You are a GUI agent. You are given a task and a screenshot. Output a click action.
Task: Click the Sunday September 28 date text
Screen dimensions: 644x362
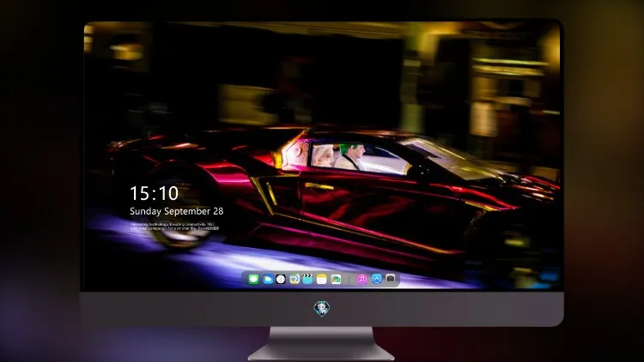click(x=177, y=211)
